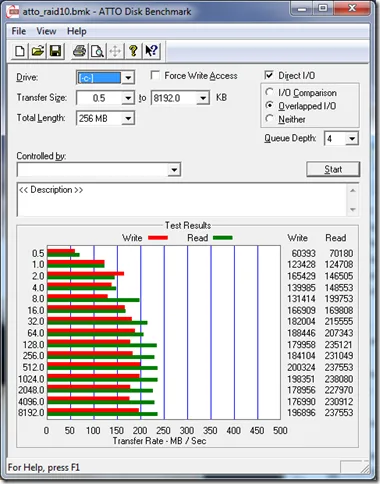Image resolution: width=380 pixels, height=484 pixels.
Task: Click the 1024.0 row label in chart
Action: coord(31,379)
